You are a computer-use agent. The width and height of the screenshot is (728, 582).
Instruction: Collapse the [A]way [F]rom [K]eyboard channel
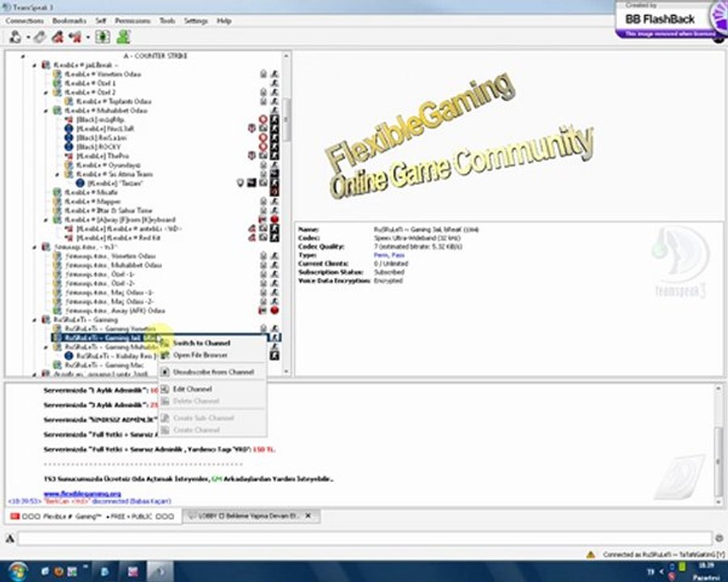pos(45,220)
